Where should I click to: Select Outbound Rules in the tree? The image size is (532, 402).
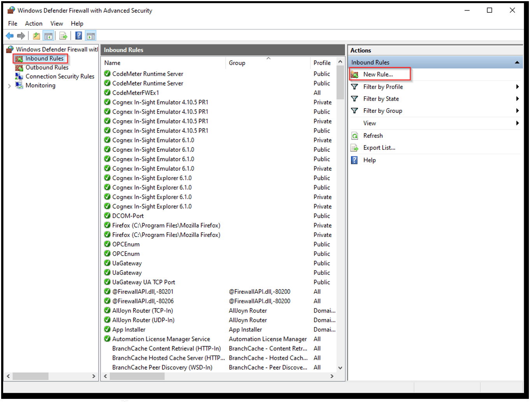[x=47, y=68]
